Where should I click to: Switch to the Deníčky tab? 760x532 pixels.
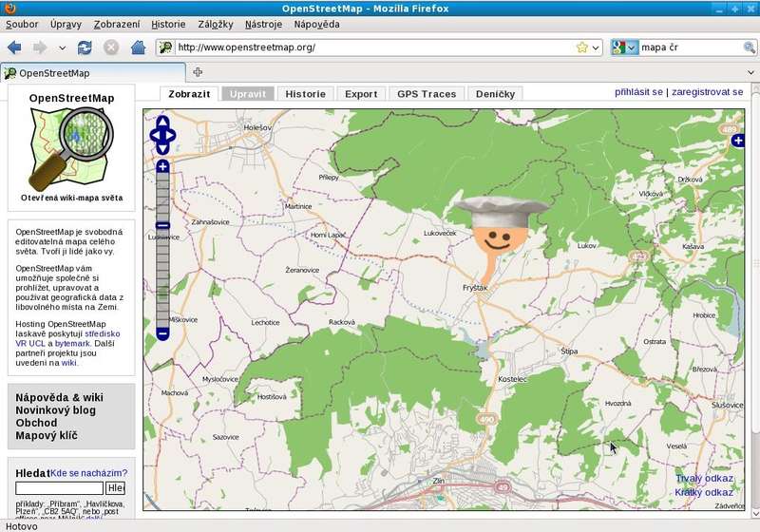pyautogui.click(x=495, y=94)
